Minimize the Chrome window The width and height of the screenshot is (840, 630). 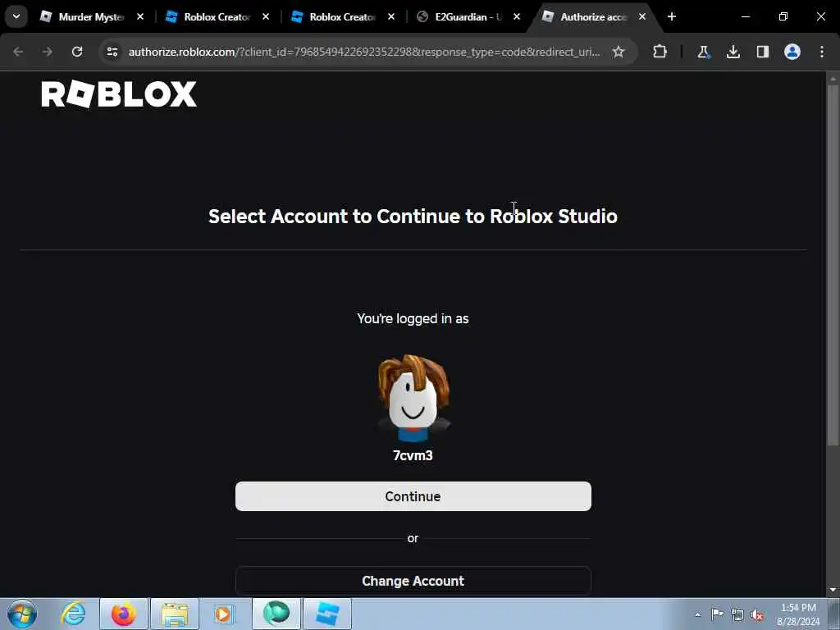coord(745,17)
